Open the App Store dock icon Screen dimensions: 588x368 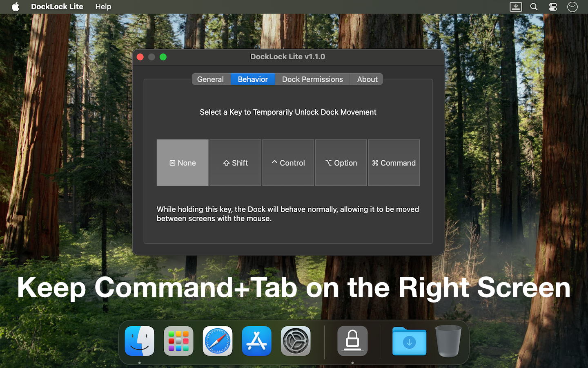256,341
